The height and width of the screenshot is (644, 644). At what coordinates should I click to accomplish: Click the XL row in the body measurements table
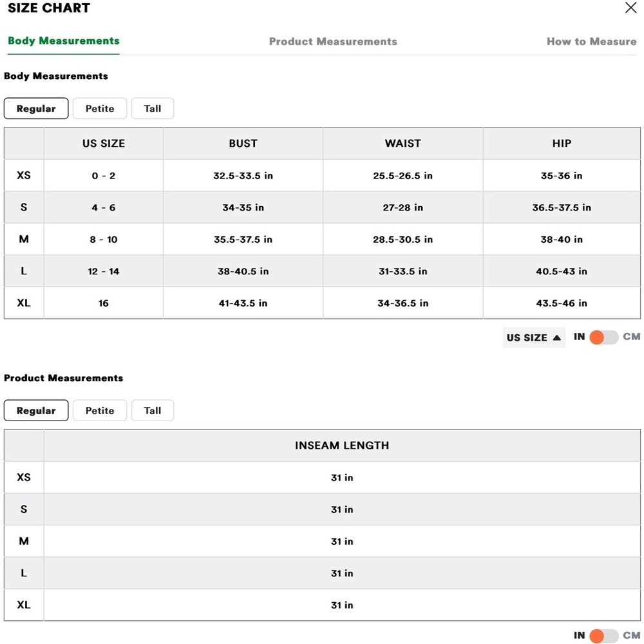pos(322,303)
